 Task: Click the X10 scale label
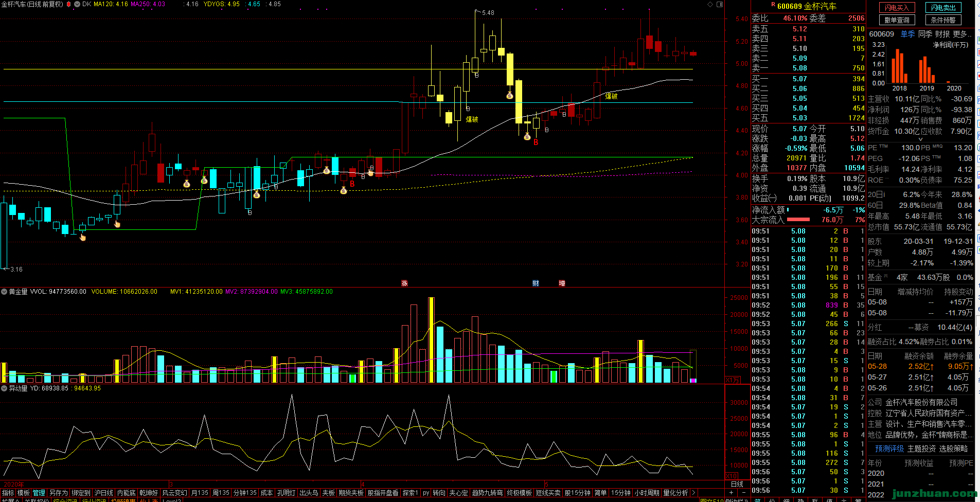click(732, 476)
